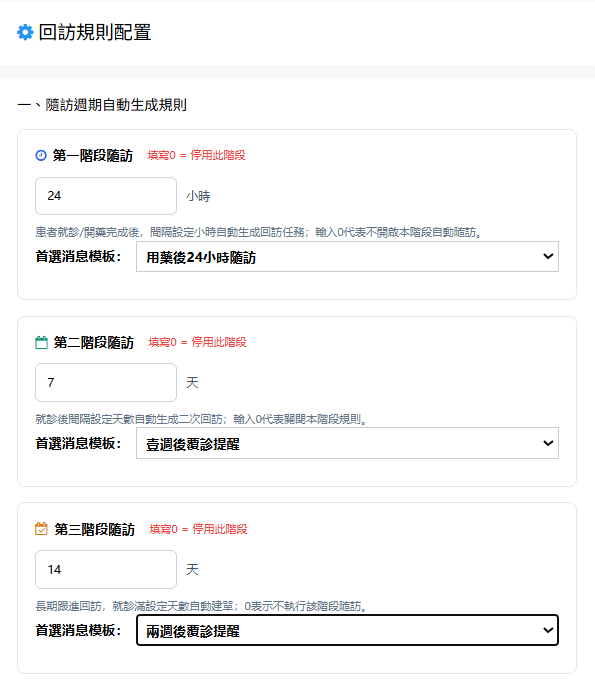595x679 pixels.
Task: Click the 第三階段隨訪 section title
Action: [x=94, y=530]
